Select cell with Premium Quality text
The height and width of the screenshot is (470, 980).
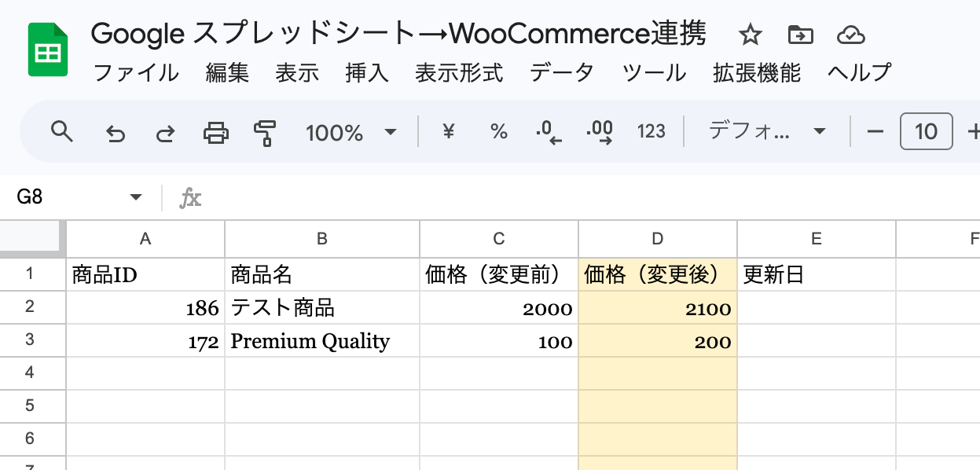pyautogui.click(x=322, y=341)
